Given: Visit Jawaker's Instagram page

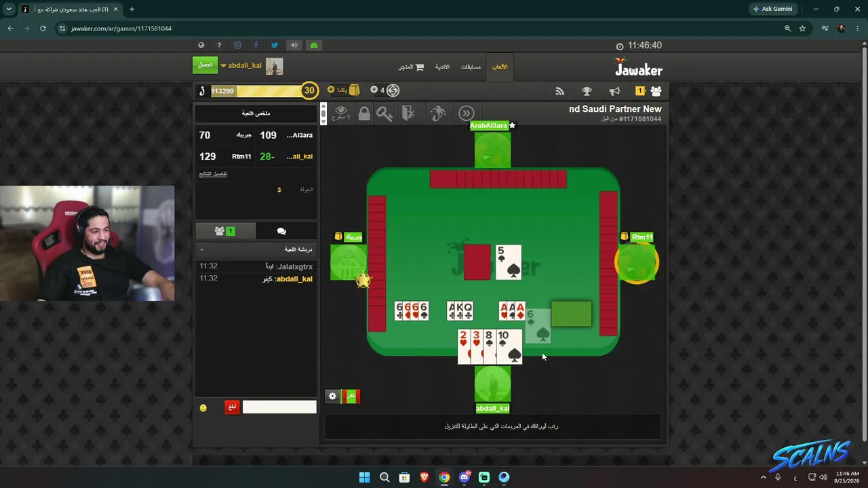Looking at the screenshot, I should 237,45.
